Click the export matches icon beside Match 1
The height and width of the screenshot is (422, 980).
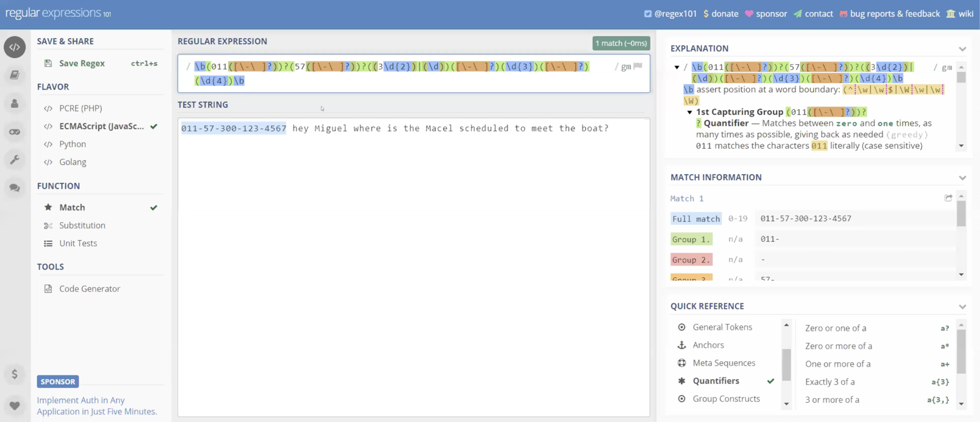tap(948, 198)
